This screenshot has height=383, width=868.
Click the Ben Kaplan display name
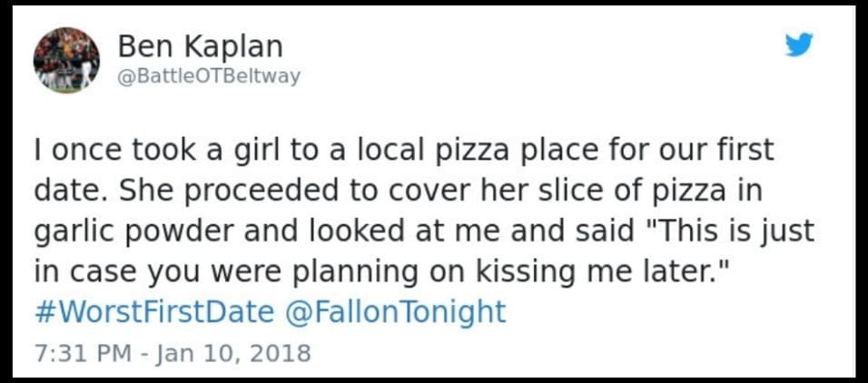click(201, 45)
